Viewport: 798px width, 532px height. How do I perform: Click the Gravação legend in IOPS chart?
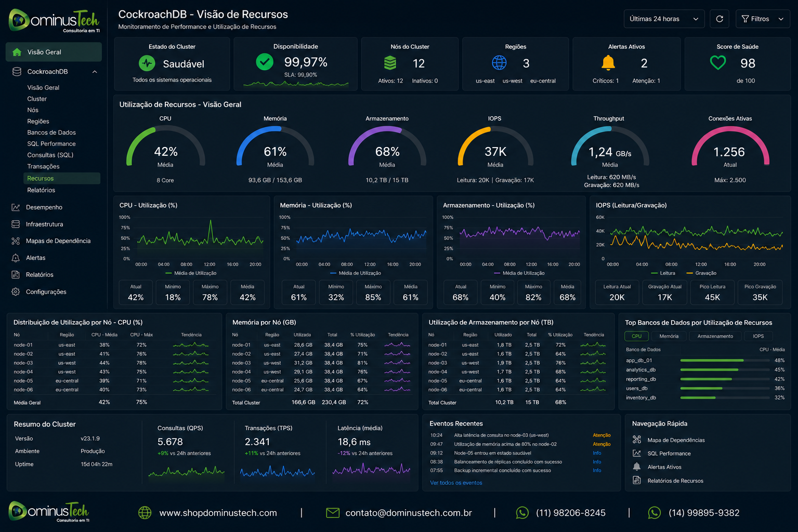[701, 273]
